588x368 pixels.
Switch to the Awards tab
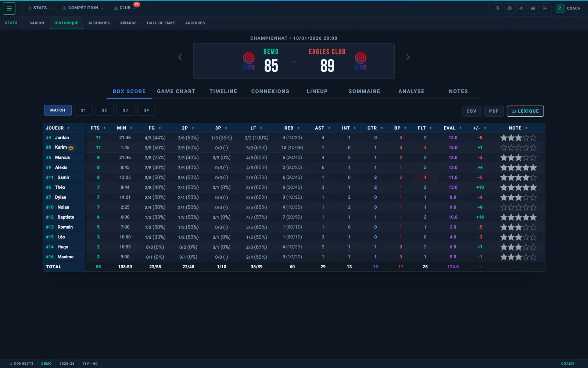coord(128,23)
